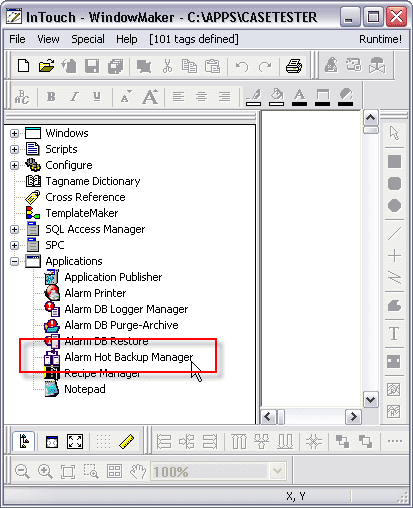Image resolution: width=413 pixels, height=508 pixels.
Task: Expand the Windows tree node
Action: [14, 133]
